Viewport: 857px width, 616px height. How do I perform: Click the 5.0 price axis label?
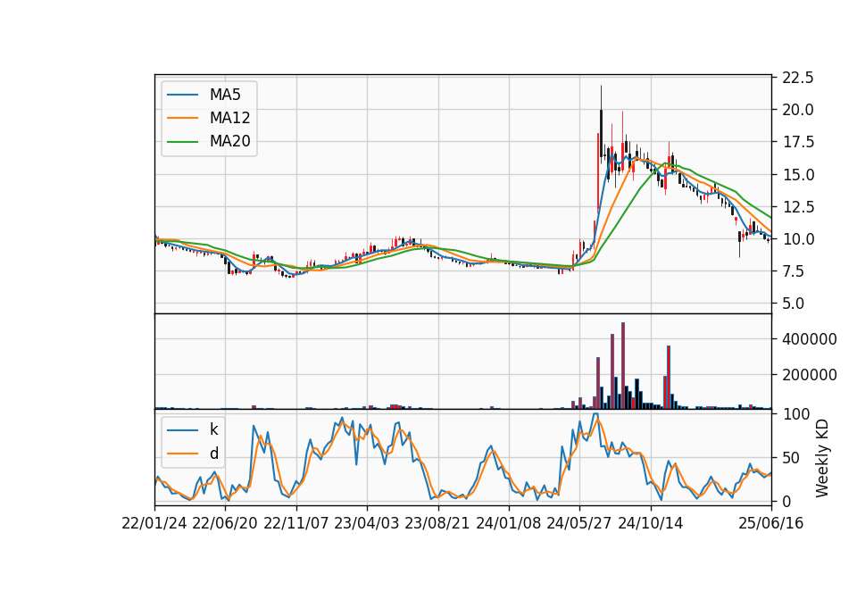coord(793,304)
